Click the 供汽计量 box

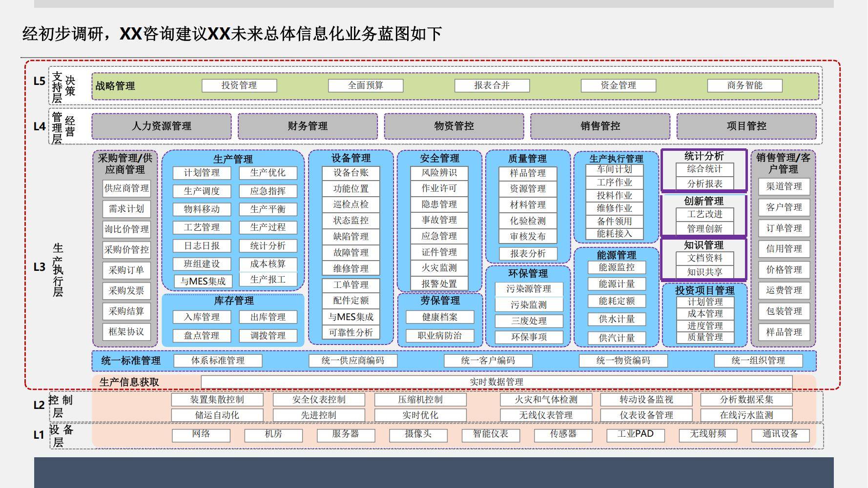click(x=617, y=338)
